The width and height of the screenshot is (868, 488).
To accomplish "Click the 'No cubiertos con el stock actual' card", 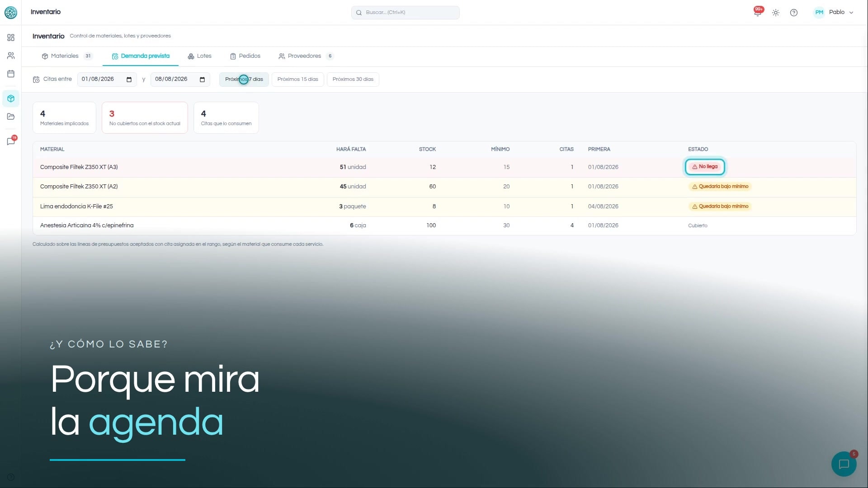I will [x=145, y=117].
